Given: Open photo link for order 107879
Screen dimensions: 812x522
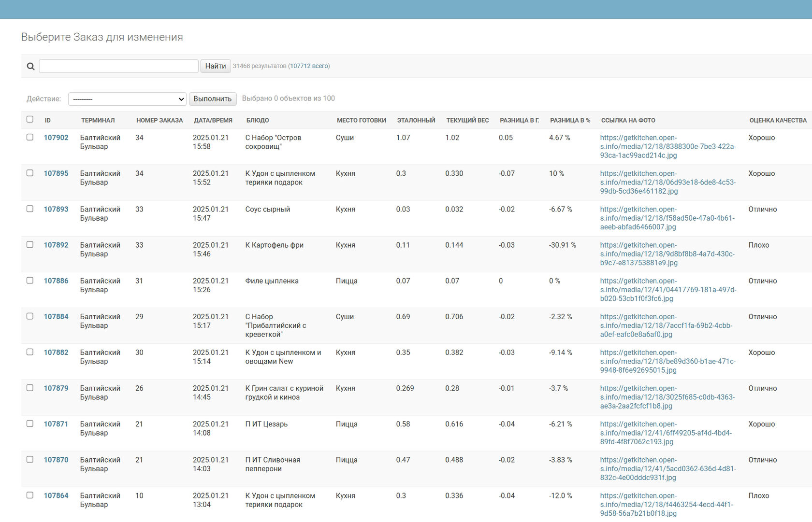Looking at the screenshot, I should (x=667, y=396).
